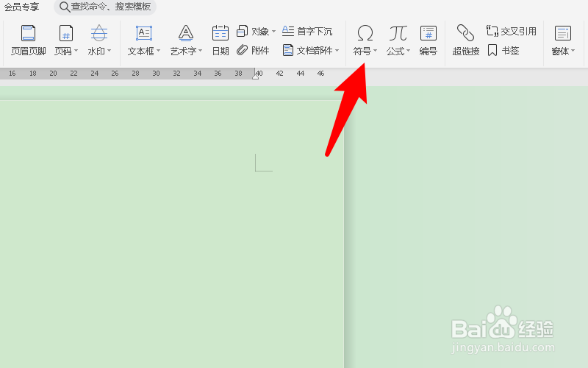Insert an 附件 attachment

tap(253, 50)
